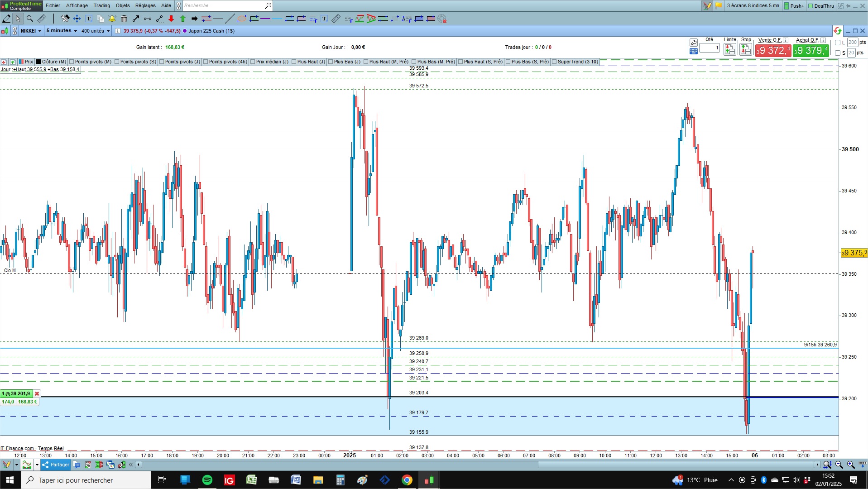Toggle Points pivots (4h) indicator checkbox
The image size is (868, 489).
206,62
